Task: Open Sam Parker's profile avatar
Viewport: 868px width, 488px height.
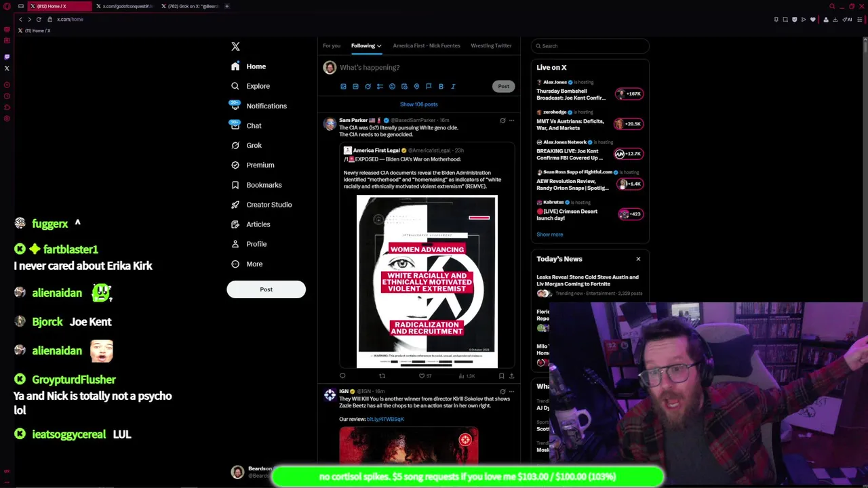Action: [330, 123]
